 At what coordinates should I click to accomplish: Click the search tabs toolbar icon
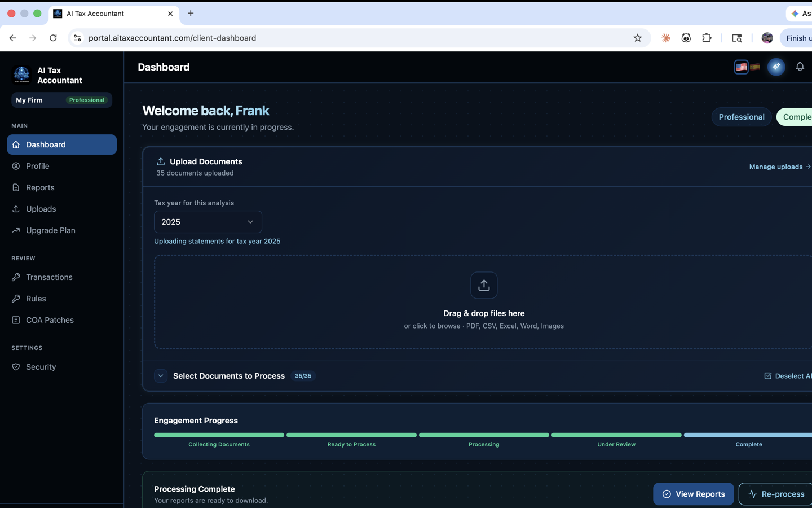pos(736,38)
